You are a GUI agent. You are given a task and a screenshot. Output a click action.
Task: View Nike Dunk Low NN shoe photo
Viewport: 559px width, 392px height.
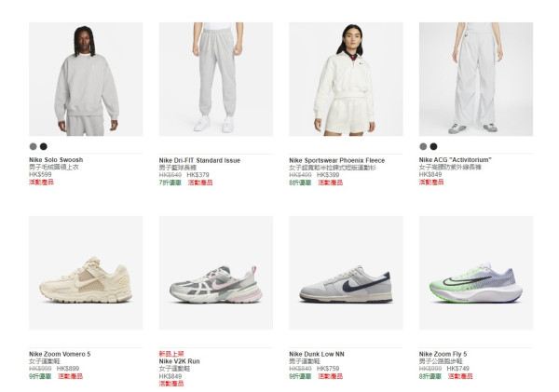(x=346, y=274)
